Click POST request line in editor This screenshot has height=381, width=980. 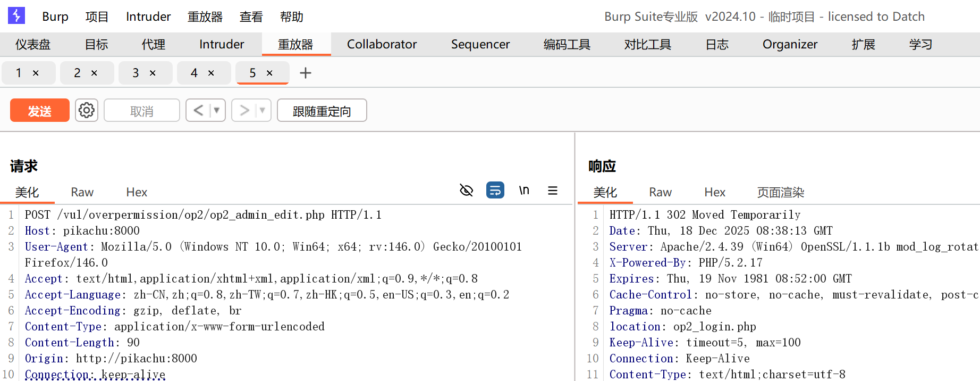(203, 214)
